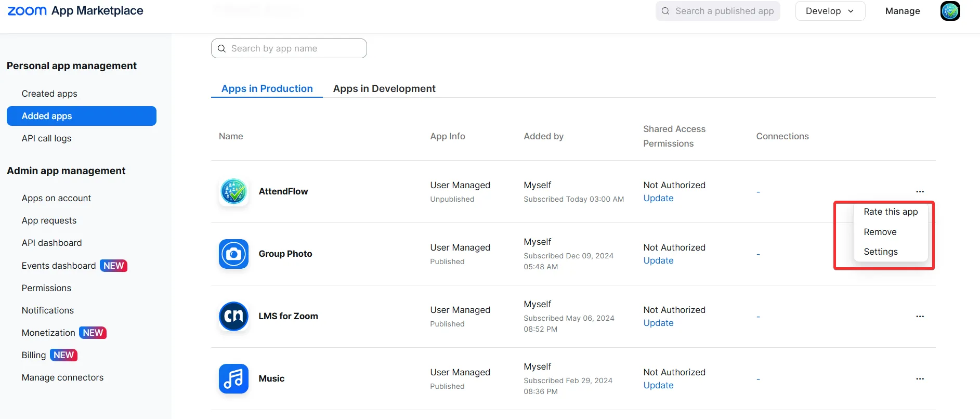Click Update link for Group Photo
This screenshot has width=980, height=419.
click(x=658, y=260)
